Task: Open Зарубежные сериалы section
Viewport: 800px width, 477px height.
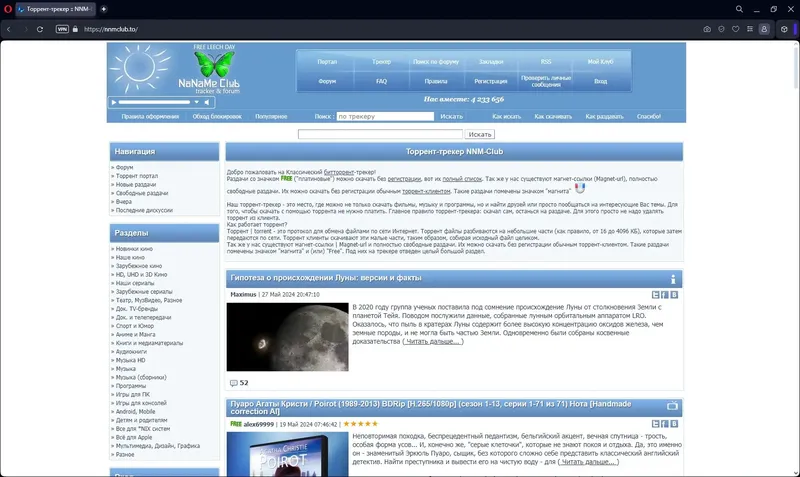Action: [x=144, y=292]
